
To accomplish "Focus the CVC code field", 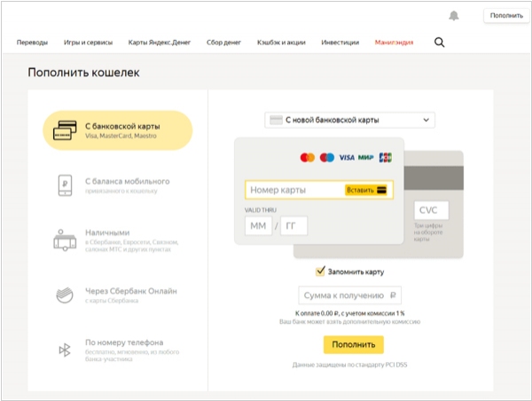I will (x=431, y=210).
